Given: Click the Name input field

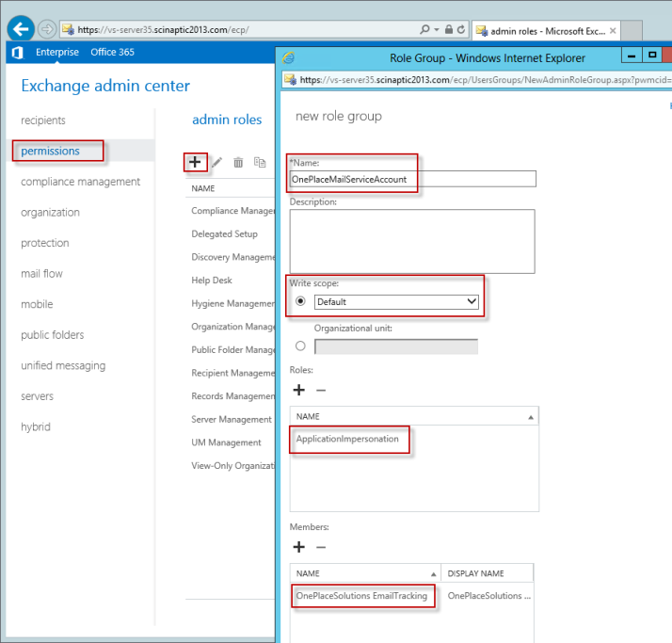Looking at the screenshot, I should tap(413, 179).
